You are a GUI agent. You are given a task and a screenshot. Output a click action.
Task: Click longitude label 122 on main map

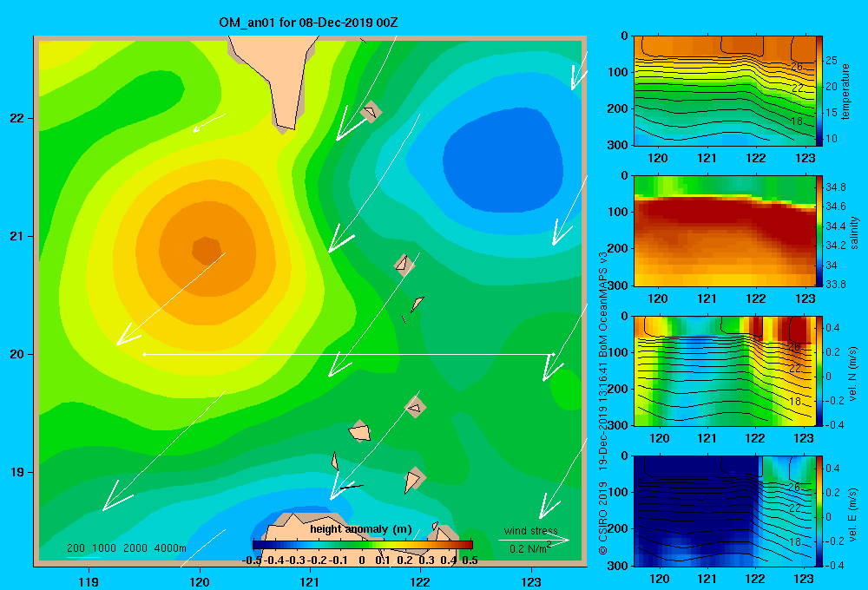[420, 581]
